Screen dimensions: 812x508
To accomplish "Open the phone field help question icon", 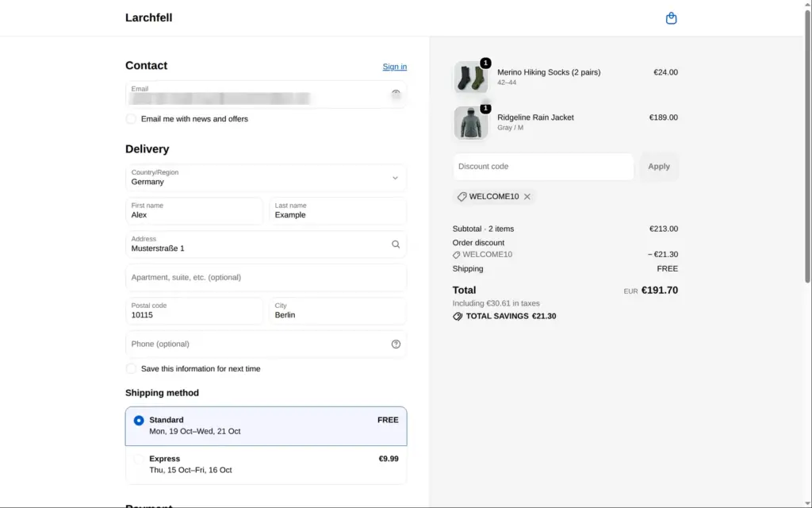I will tap(396, 344).
